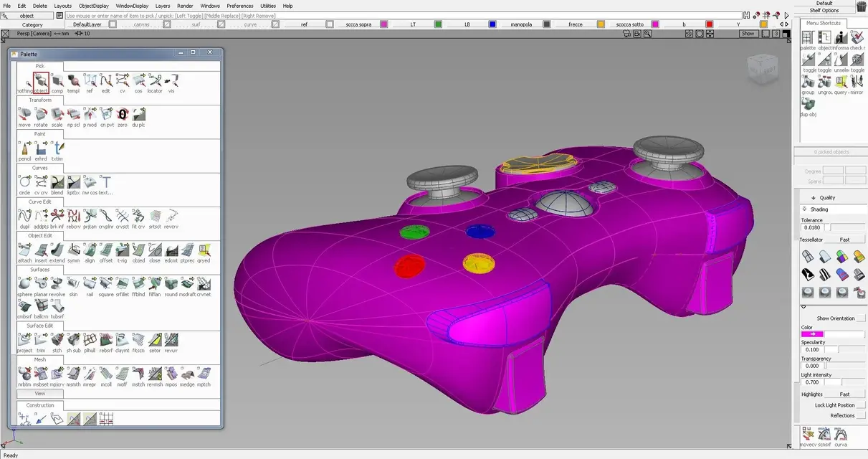868x459 pixels.
Task: Collapse the Shading section
Action: (804, 209)
